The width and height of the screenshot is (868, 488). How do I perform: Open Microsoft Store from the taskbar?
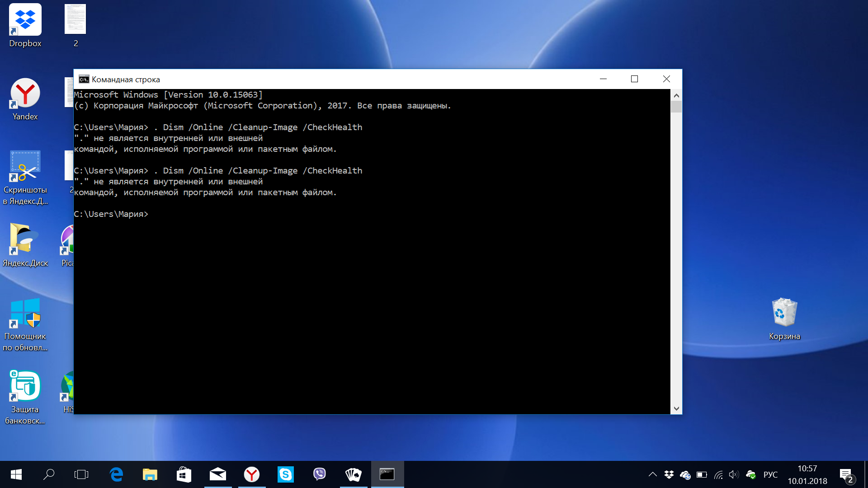pos(184,474)
